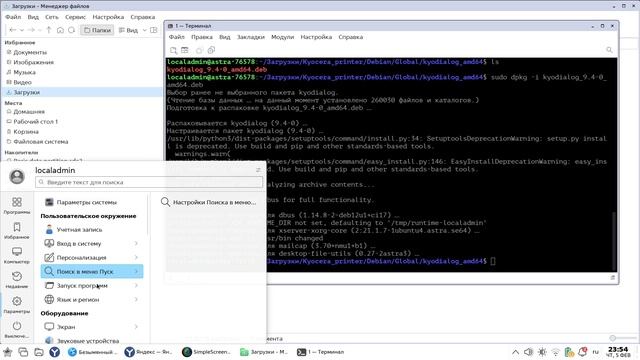Expand Запуск программ submenu arrow

136,285
